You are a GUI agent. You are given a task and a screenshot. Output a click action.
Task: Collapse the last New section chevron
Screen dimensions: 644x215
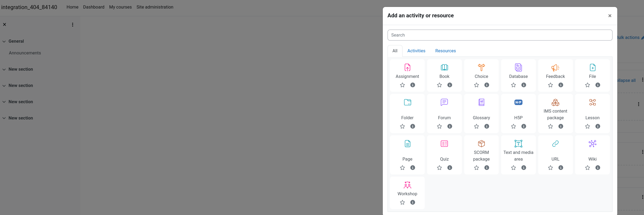(4, 118)
